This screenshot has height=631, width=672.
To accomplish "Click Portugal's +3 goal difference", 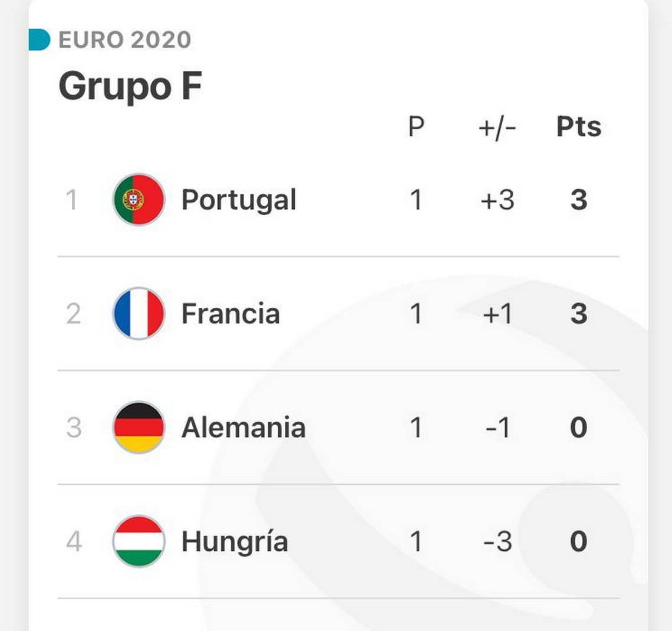I will coord(497,200).
